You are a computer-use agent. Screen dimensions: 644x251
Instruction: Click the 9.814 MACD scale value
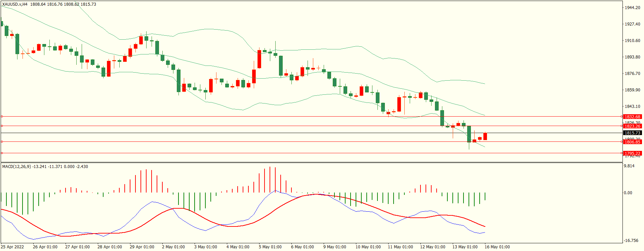629,166
